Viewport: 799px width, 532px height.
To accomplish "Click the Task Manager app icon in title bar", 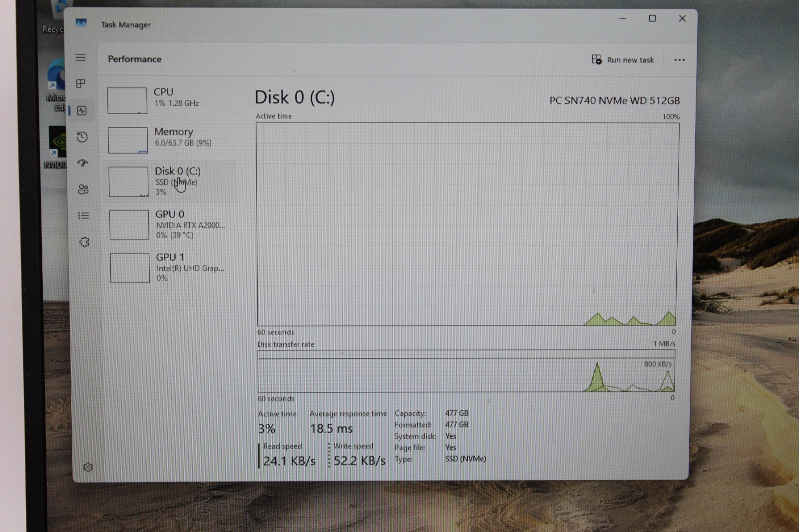I will (x=81, y=23).
